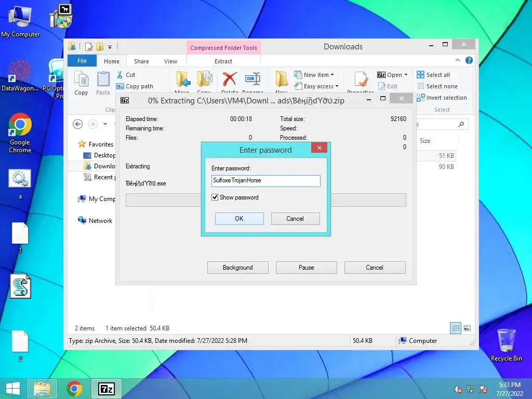Click the network tray icon

pos(471,389)
